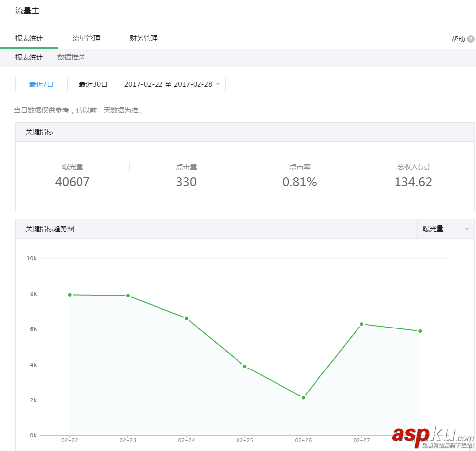This screenshot has height=451, width=476.
Task: Select the 最近7日 time filter
Action: pyautogui.click(x=41, y=84)
